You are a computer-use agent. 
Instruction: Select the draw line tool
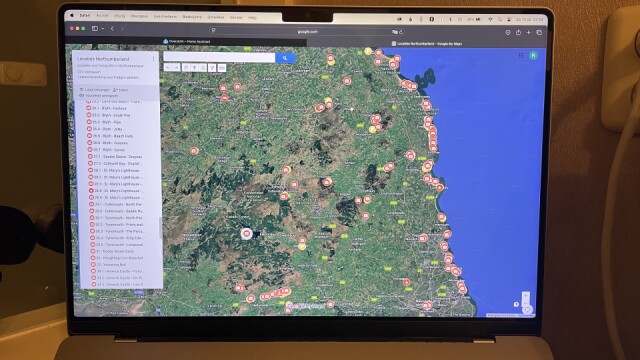coord(203,68)
